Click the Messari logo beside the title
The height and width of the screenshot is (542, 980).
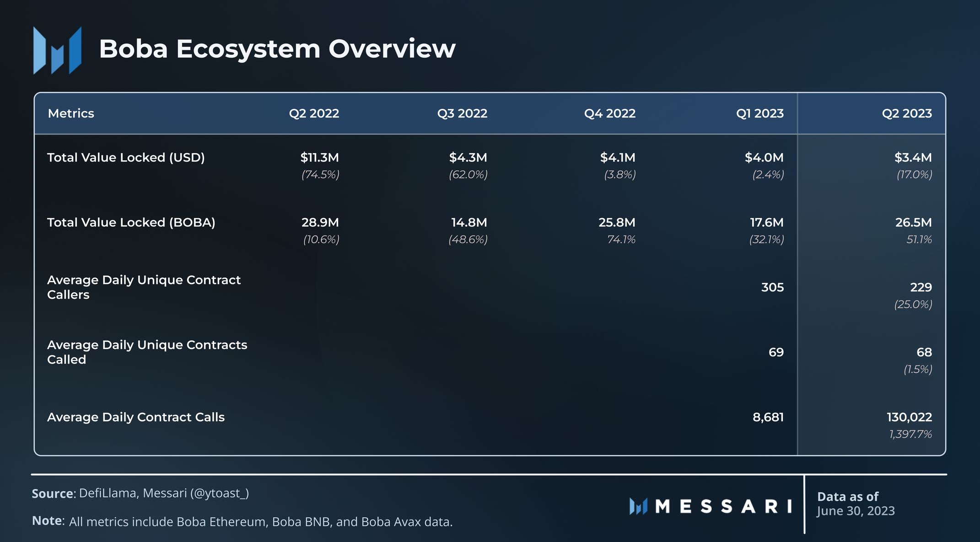pyautogui.click(x=57, y=50)
